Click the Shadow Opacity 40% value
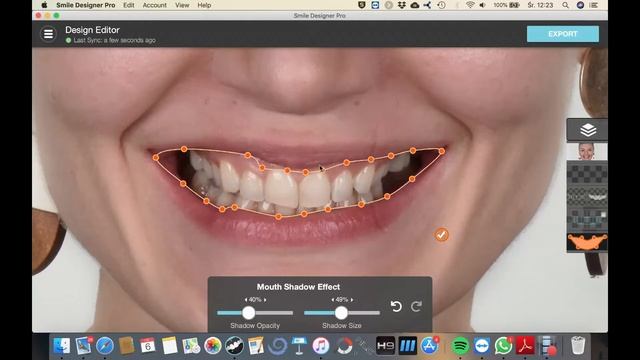Image resolution: width=640 pixels, height=360 pixels. pos(255,300)
